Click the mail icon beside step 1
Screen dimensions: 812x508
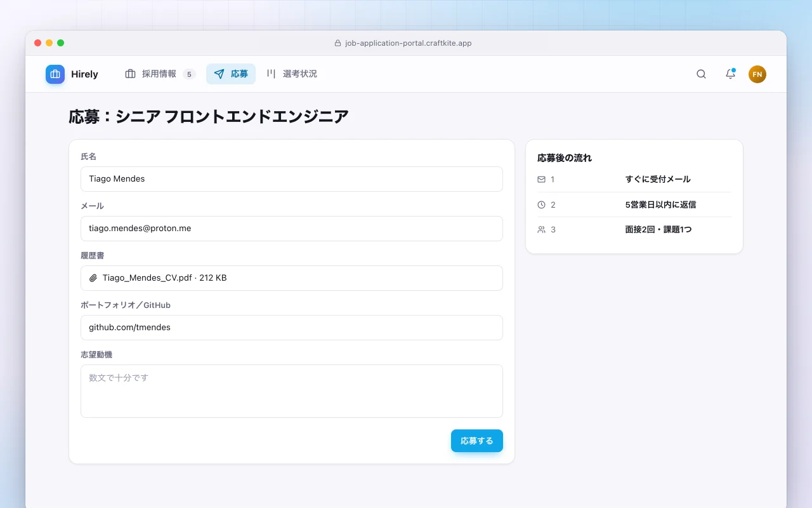click(541, 180)
